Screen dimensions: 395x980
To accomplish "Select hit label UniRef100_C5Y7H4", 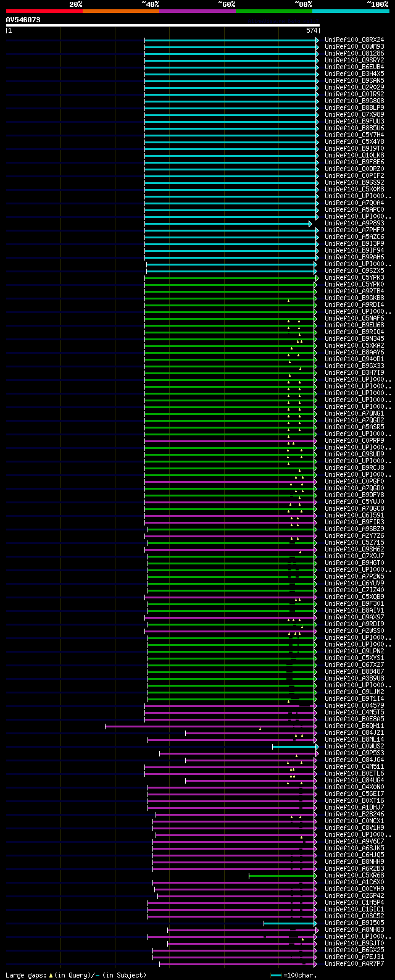I will (355, 135).
